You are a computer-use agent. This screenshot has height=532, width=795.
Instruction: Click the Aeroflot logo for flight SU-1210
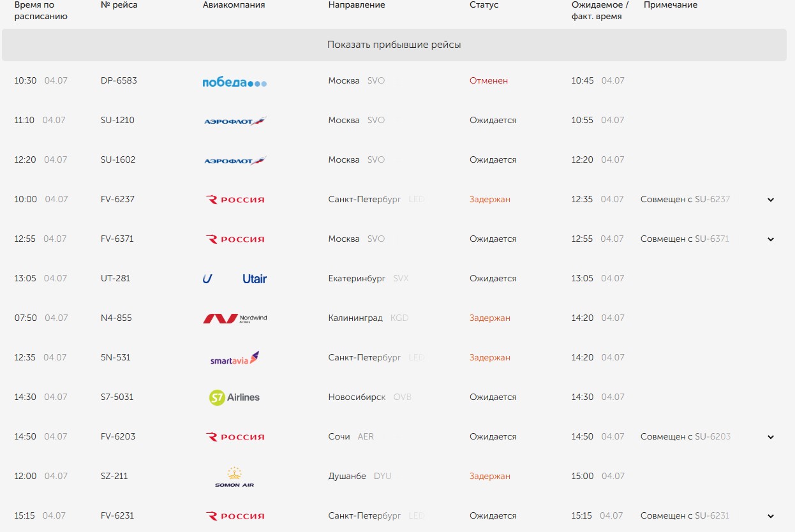tap(234, 121)
